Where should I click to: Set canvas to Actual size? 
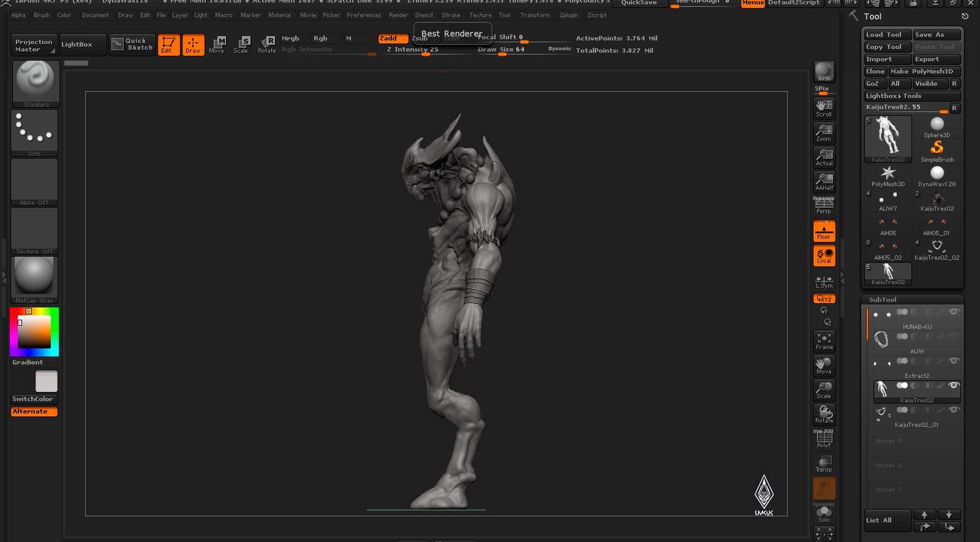[824, 157]
